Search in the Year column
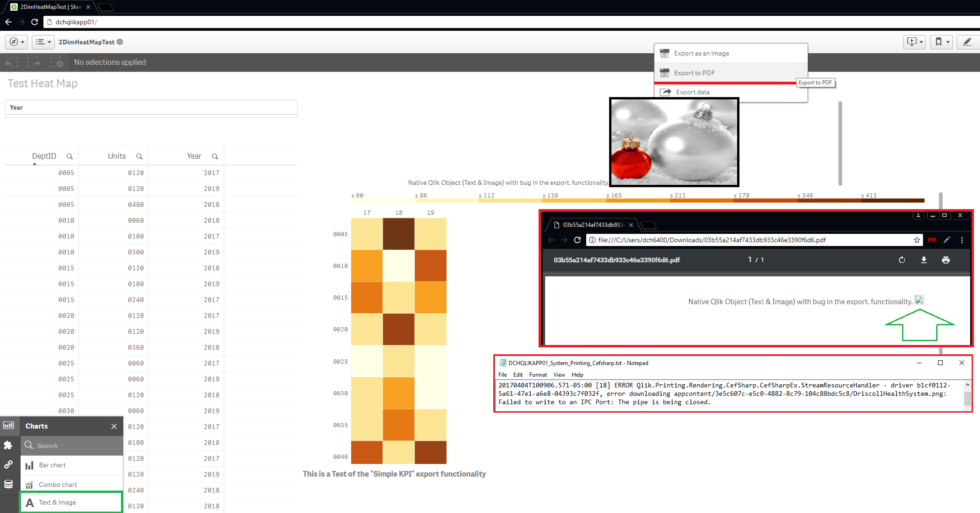Viewport: 980px width, 513px height. (x=215, y=156)
